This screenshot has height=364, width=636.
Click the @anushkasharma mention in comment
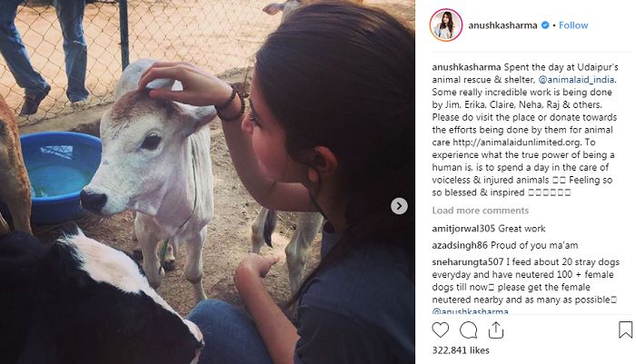[x=470, y=311]
